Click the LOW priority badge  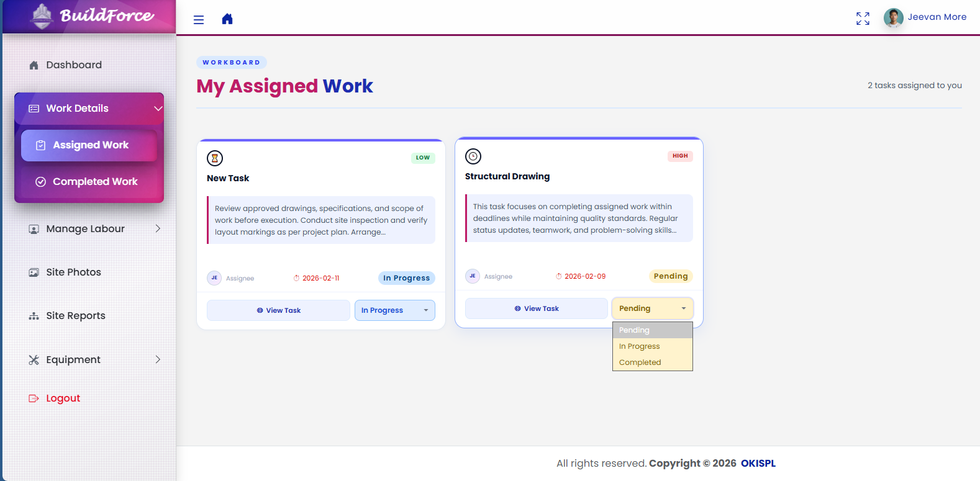coord(423,158)
